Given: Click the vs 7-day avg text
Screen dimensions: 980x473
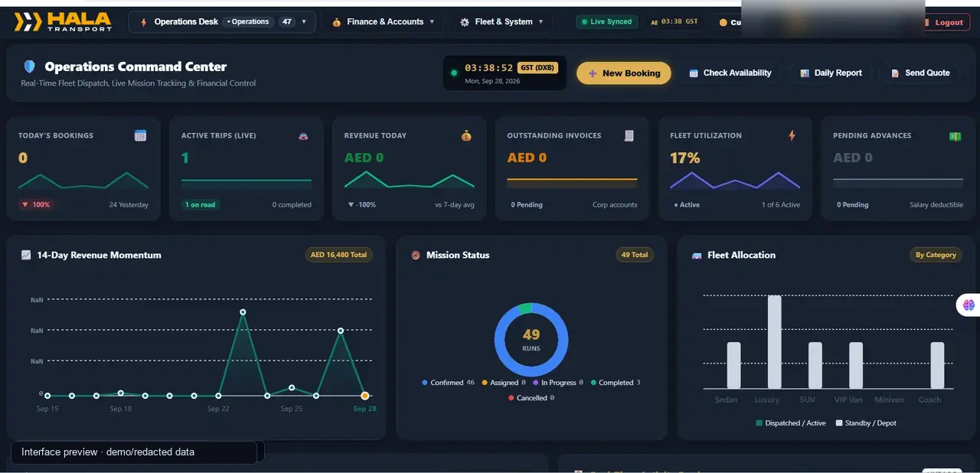Looking at the screenshot, I should [x=455, y=205].
